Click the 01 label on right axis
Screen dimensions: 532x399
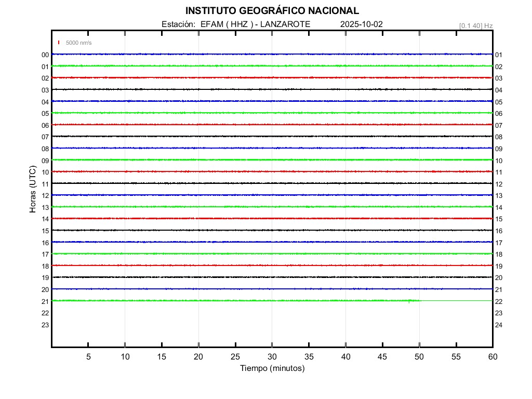click(x=499, y=55)
